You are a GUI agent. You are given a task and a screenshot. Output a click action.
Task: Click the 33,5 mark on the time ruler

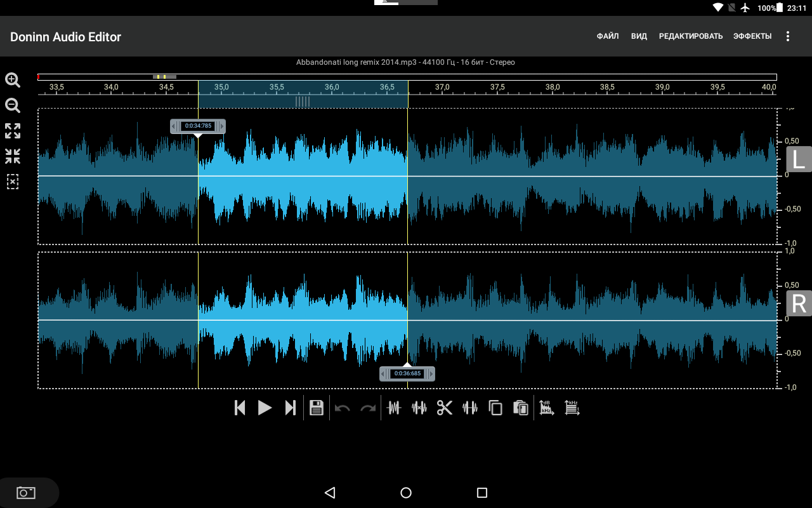(x=56, y=86)
